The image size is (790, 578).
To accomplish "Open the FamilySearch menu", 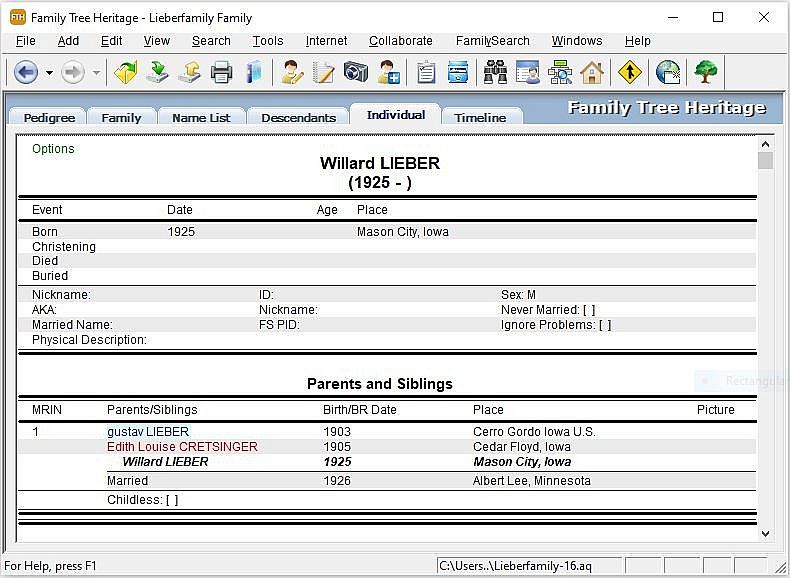I will (492, 41).
